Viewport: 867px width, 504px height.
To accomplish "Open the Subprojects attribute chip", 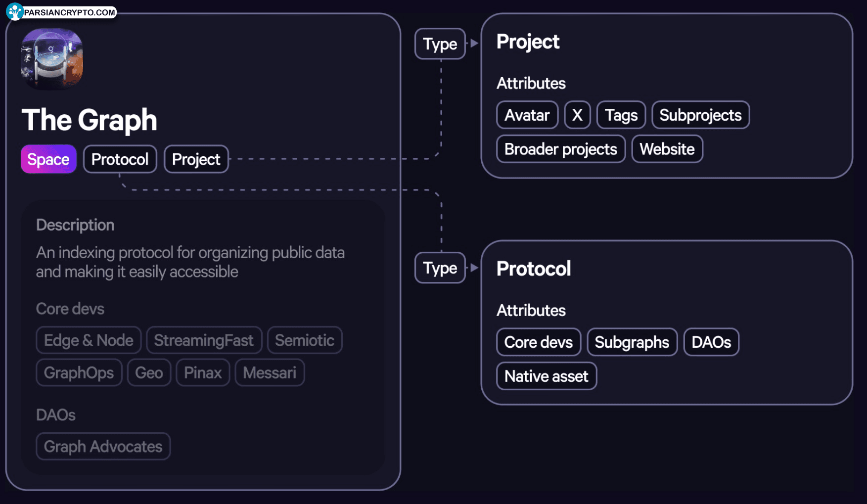I will pos(700,115).
